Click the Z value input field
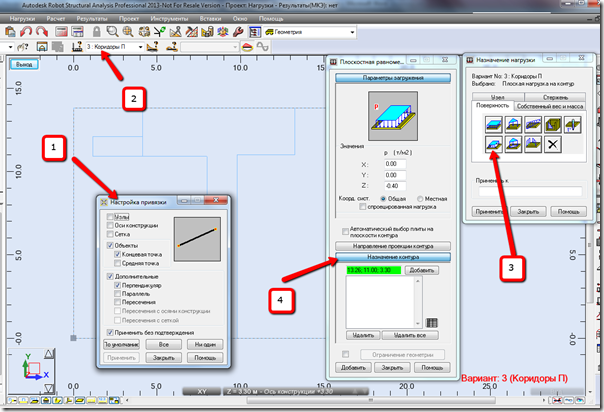Screen dimensions: 604x412 [395, 186]
